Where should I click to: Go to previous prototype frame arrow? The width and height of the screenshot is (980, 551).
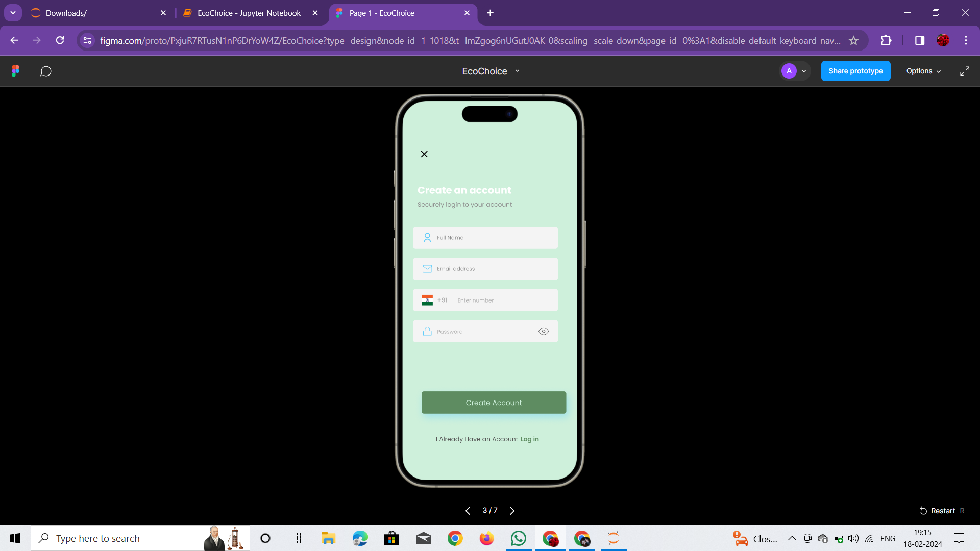pyautogui.click(x=468, y=511)
